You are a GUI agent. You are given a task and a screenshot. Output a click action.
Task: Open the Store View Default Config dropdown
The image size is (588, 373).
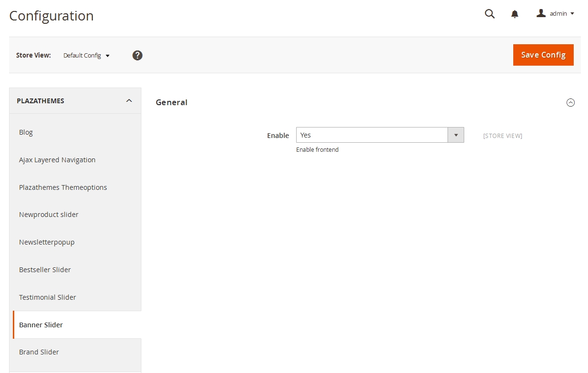[86, 55]
